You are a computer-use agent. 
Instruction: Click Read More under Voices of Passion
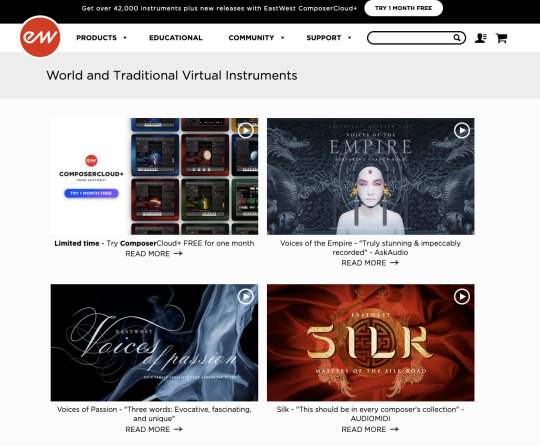(154, 429)
